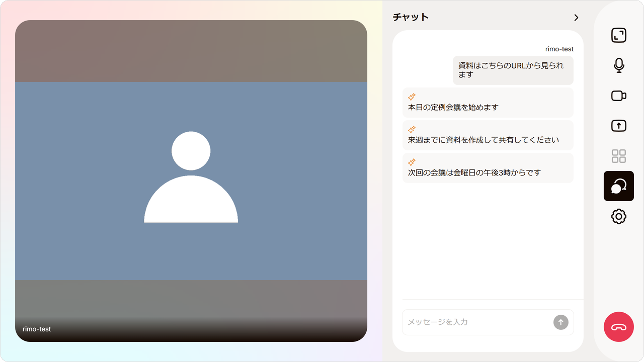Open the grid layout view icon
Image resolution: width=644 pixels, height=362 pixels.
coord(618,156)
